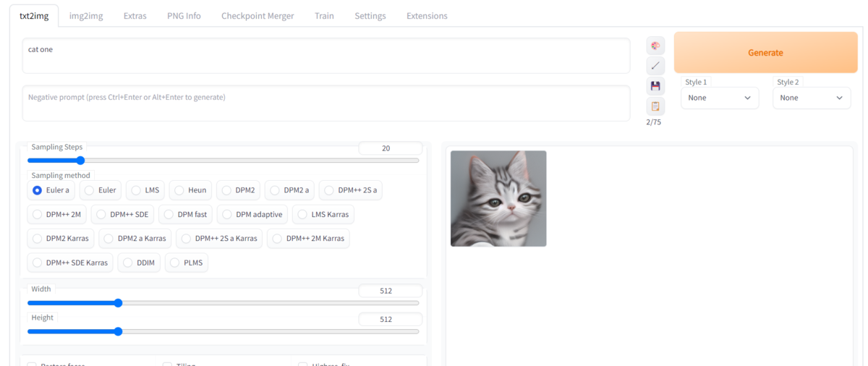
Task: Click the Height value field showing 512
Action: (x=390, y=319)
